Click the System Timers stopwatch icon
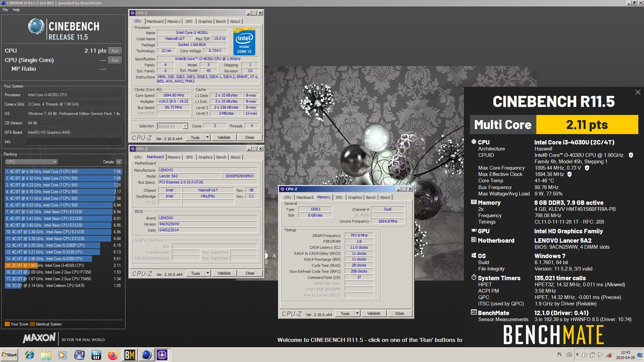 (x=474, y=278)
